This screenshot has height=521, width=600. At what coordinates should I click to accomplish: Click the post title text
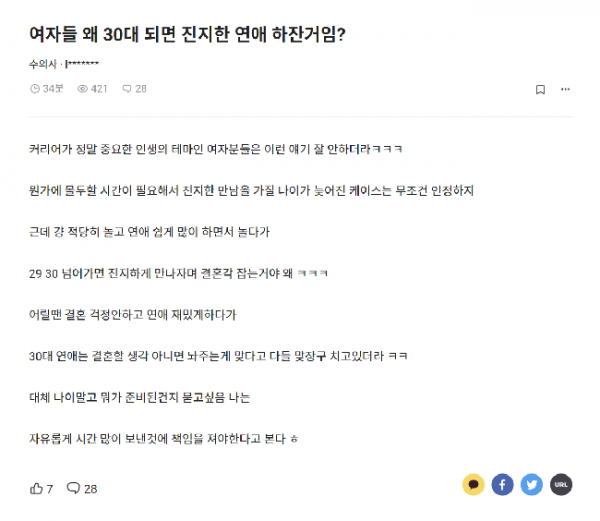188,34
